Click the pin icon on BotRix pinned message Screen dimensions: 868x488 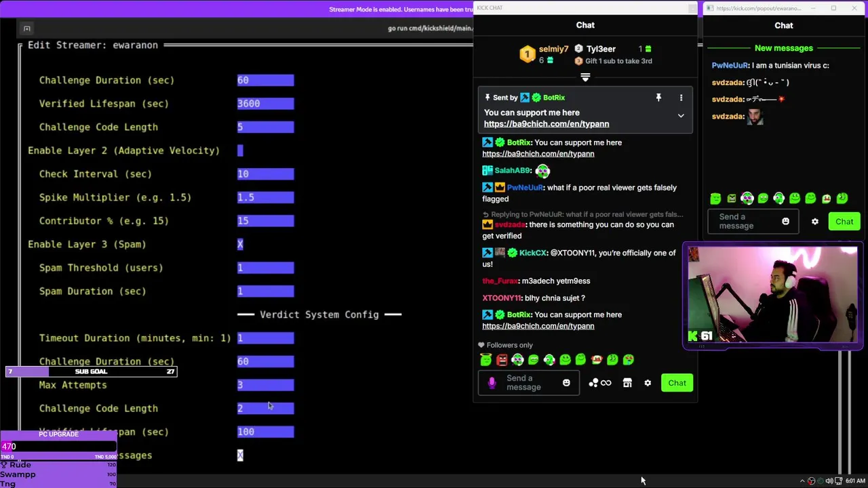click(658, 98)
